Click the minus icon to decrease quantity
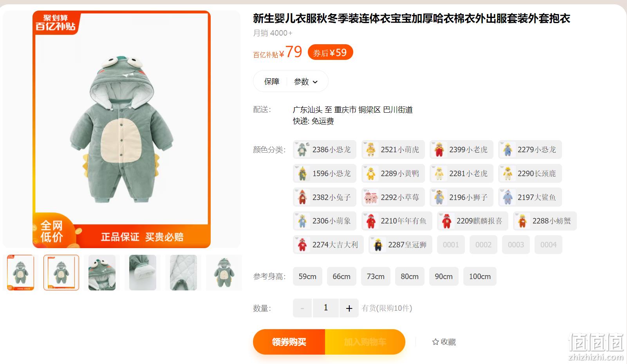This screenshot has height=364, width=627. 302,308
